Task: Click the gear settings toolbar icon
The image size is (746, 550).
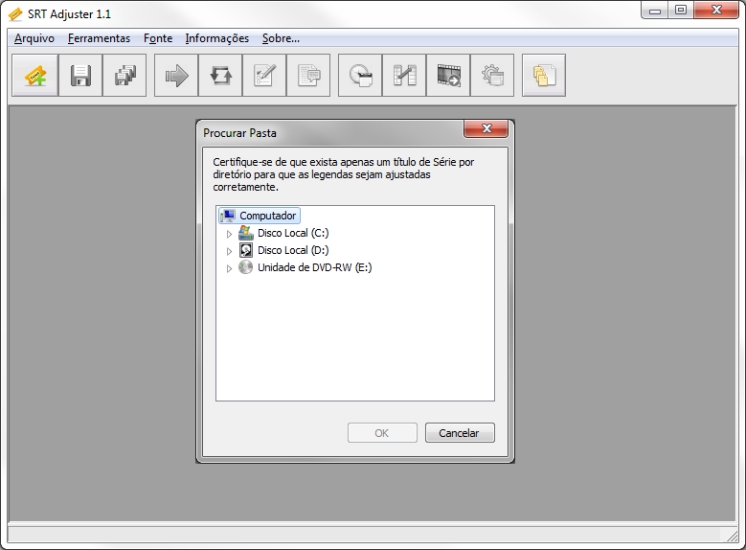Action: pos(492,76)
